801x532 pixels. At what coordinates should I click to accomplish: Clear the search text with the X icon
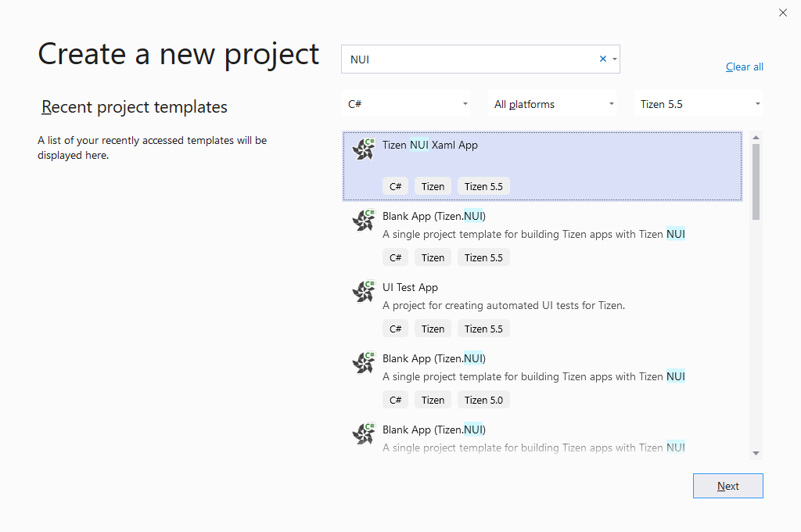(x=602, y=59)
